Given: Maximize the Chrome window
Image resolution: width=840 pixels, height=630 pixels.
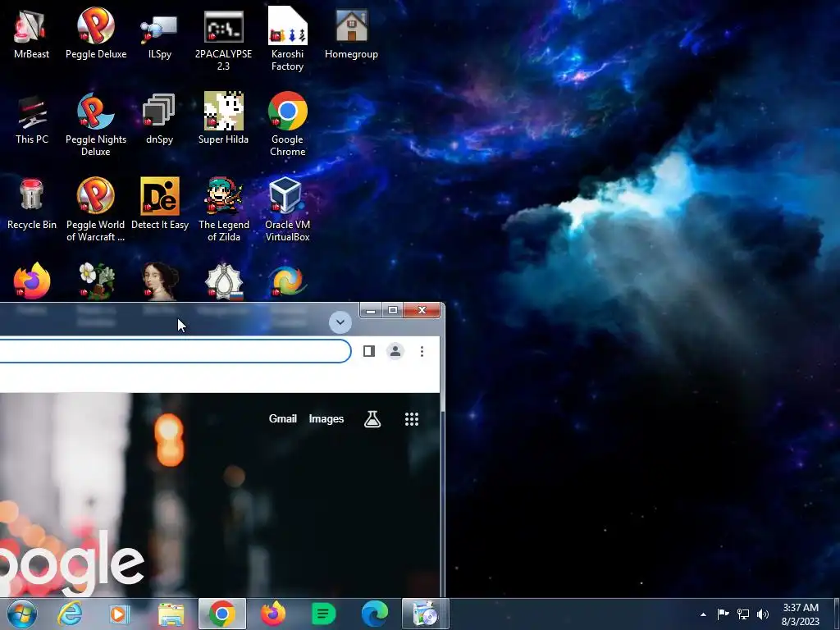Looking at the screenshot, I should coord(393,310).
